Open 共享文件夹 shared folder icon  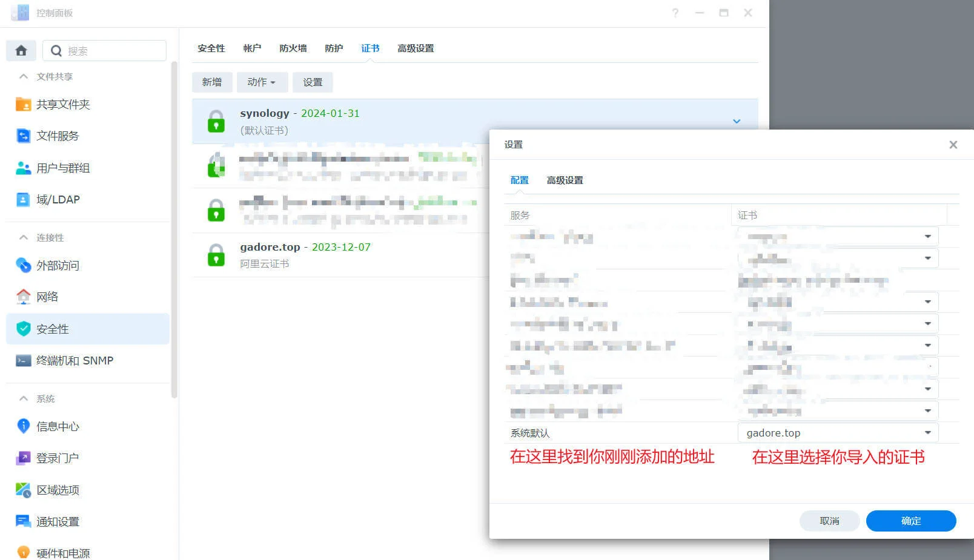pyautogui.click(x=23, y=105)
